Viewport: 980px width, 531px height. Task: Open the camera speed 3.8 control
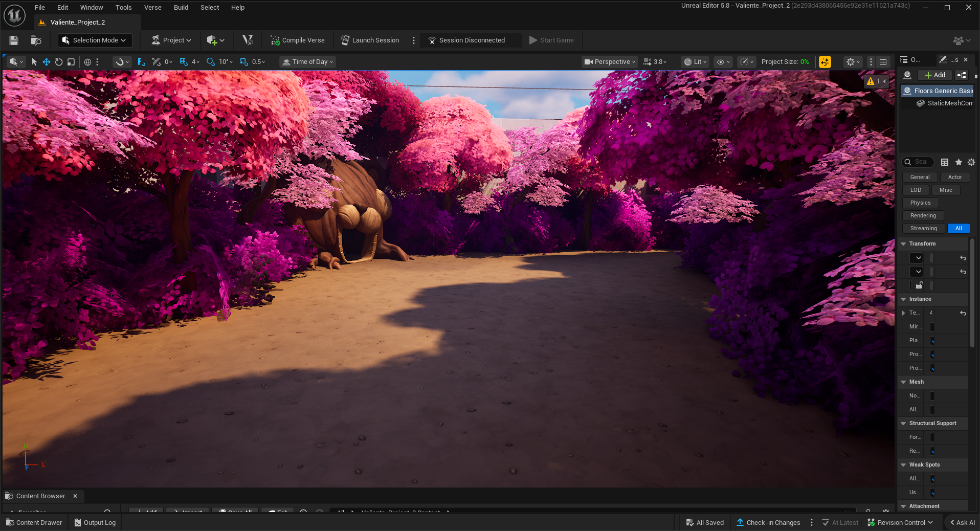pyautogui.click(x=655, y=62)
